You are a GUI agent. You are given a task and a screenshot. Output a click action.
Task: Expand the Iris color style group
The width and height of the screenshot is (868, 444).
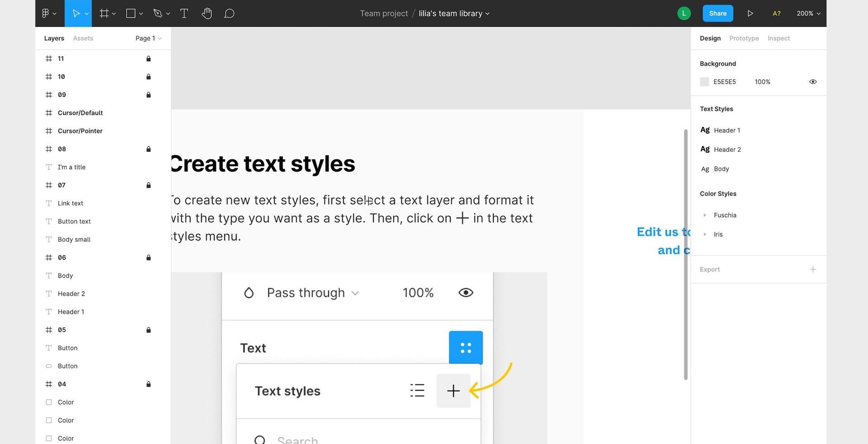705,234
